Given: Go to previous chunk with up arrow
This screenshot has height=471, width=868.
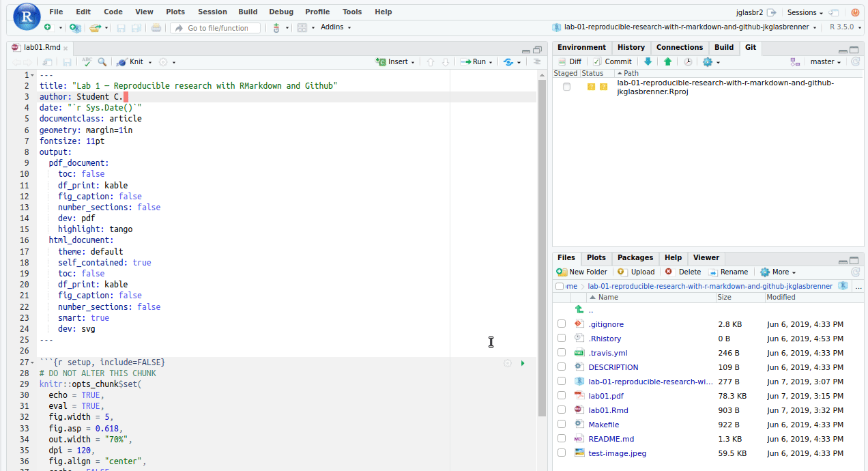Looking at the screenshot, I should pos(431,61).
